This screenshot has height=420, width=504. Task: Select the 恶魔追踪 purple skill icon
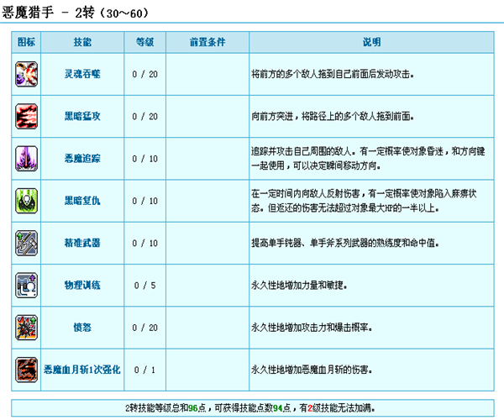pyautogui.click(x=26, y=159)
